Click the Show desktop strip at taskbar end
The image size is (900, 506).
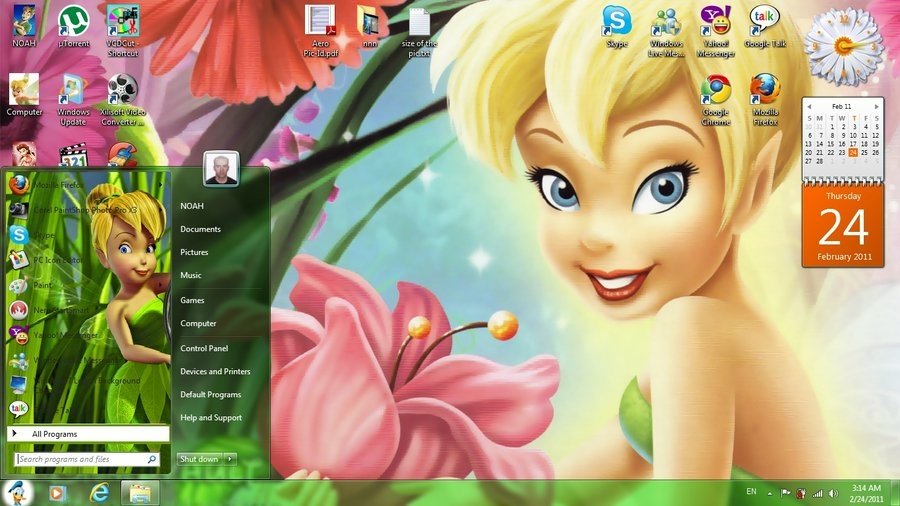click(895, 493)
